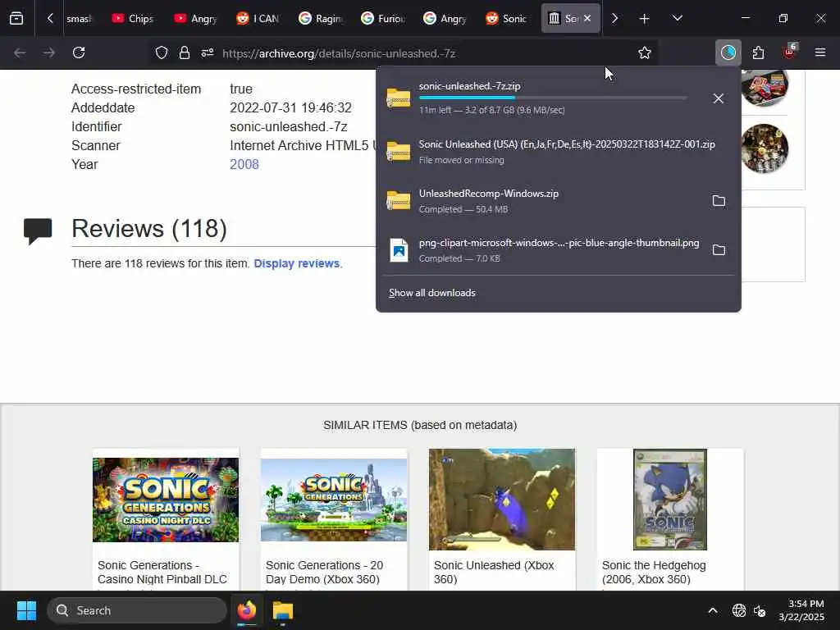The image size is (840, 630).
Task: Go back to previous page
Action: pos(20,52)
